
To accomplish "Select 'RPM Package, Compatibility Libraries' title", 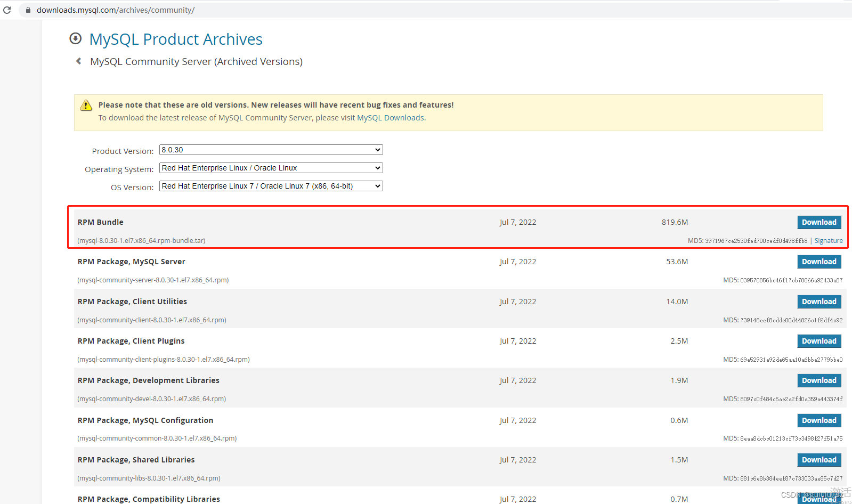I will tap(149, 499).
